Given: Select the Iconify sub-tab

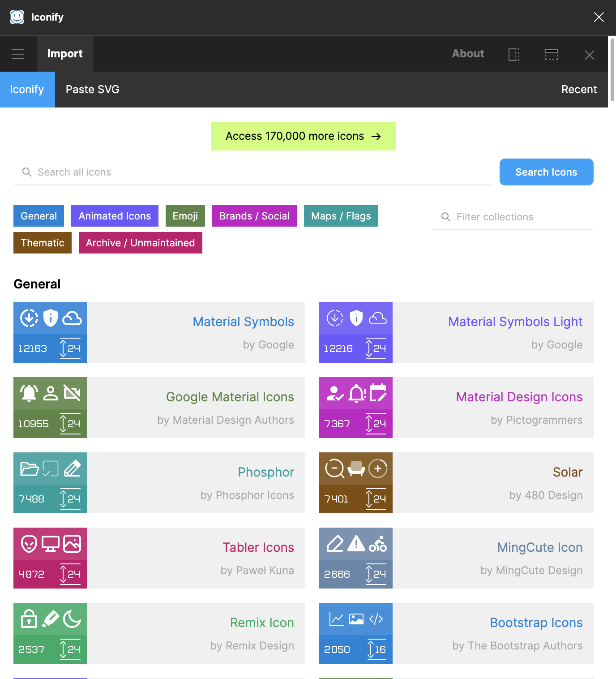Looking at the screenshot, I should pos(27,90).
